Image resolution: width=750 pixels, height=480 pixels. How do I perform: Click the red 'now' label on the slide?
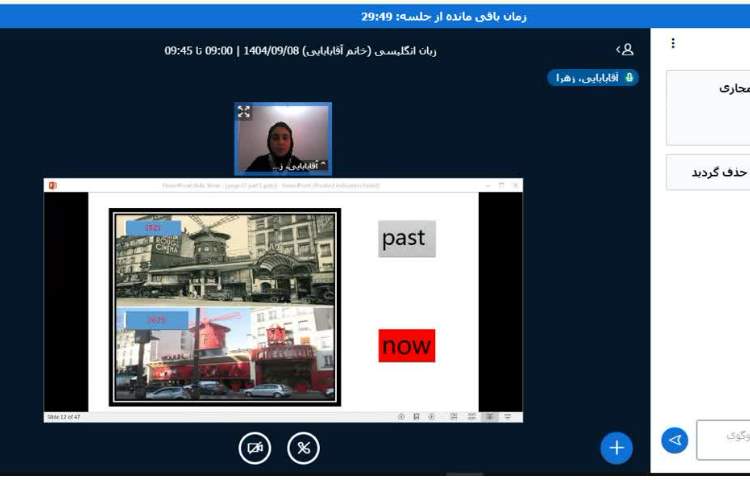pos(407,345)
